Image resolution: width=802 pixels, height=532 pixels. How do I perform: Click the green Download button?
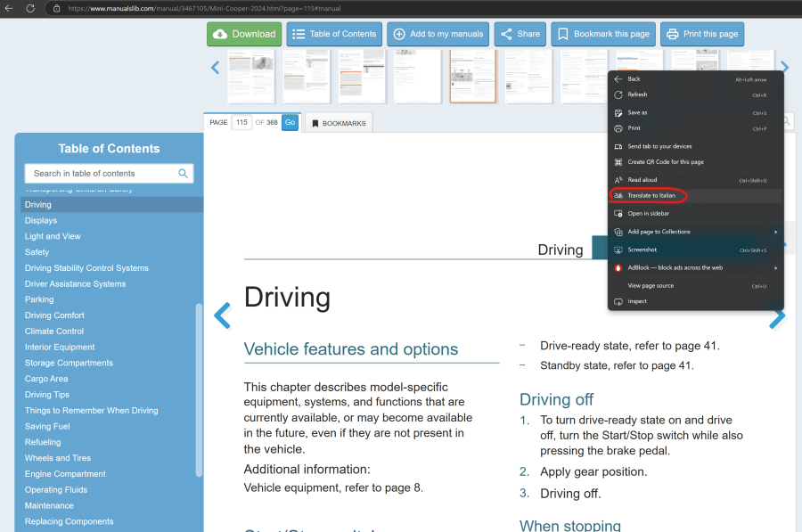244,34
